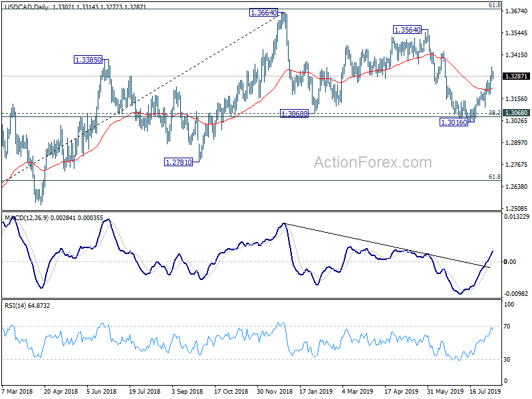Click the 31 May 2019 date label

(x=445, y=391)
